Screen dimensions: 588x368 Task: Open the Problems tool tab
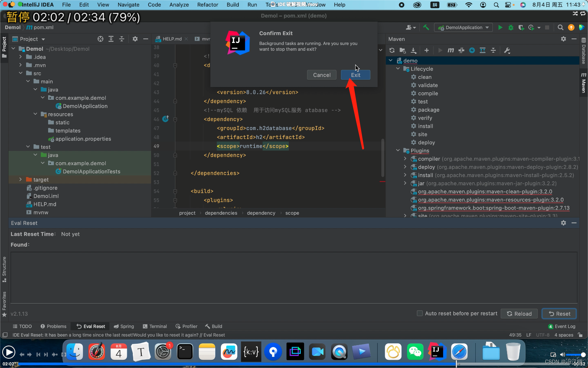[x=53, y=326]
